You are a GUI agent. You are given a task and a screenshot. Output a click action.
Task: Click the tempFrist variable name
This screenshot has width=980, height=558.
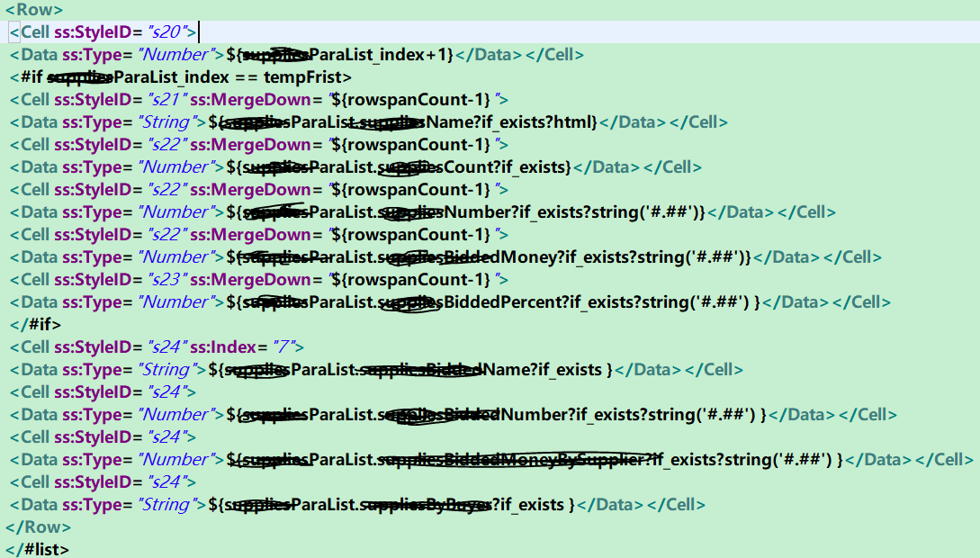tap(301, 77)
